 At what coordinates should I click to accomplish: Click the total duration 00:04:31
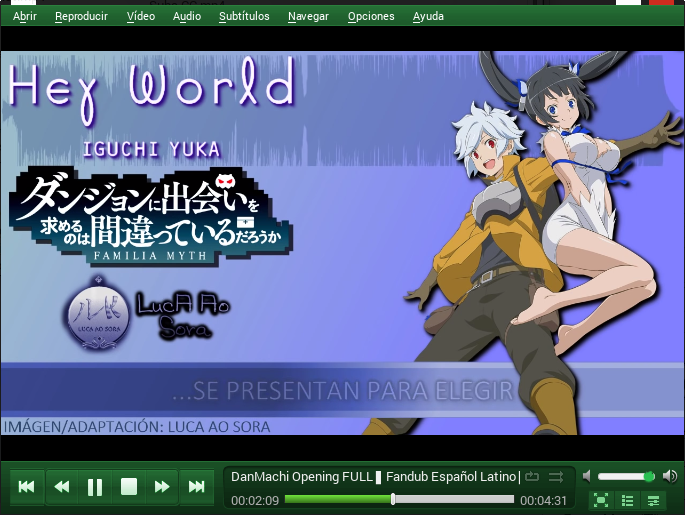543,501
